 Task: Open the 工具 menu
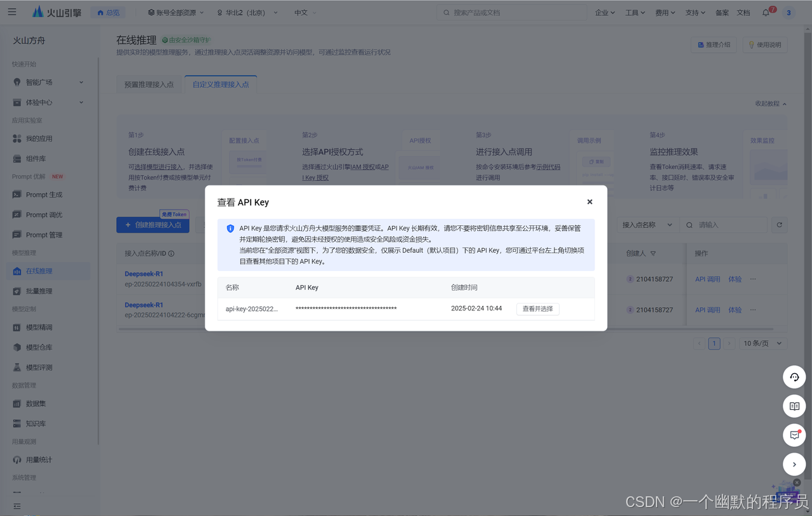point(635,13)
